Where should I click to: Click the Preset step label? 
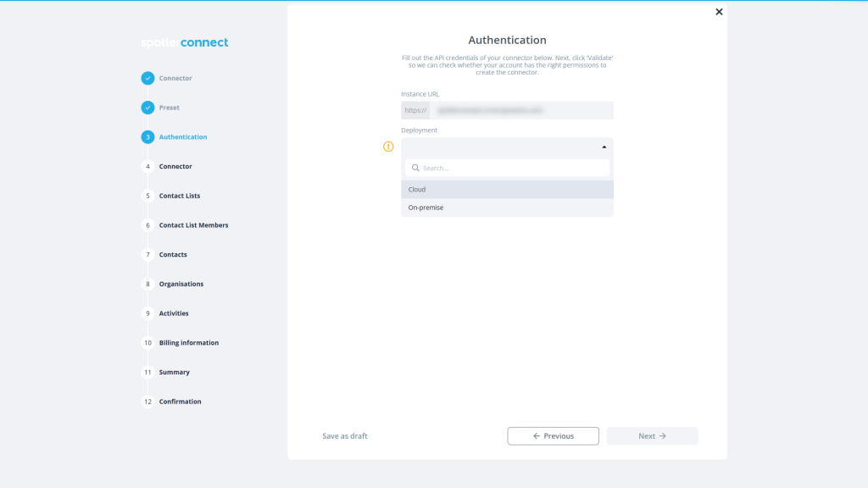169,108
